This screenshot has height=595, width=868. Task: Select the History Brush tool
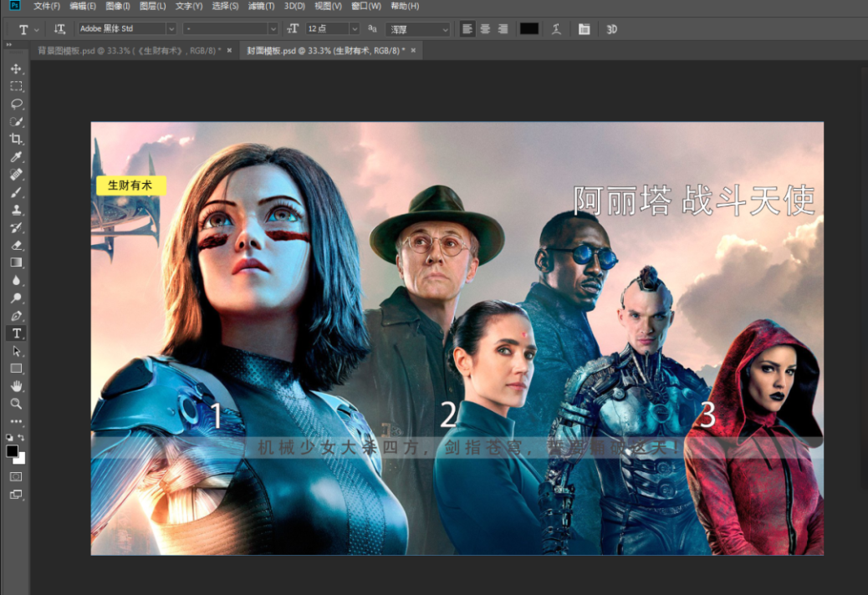16,228
